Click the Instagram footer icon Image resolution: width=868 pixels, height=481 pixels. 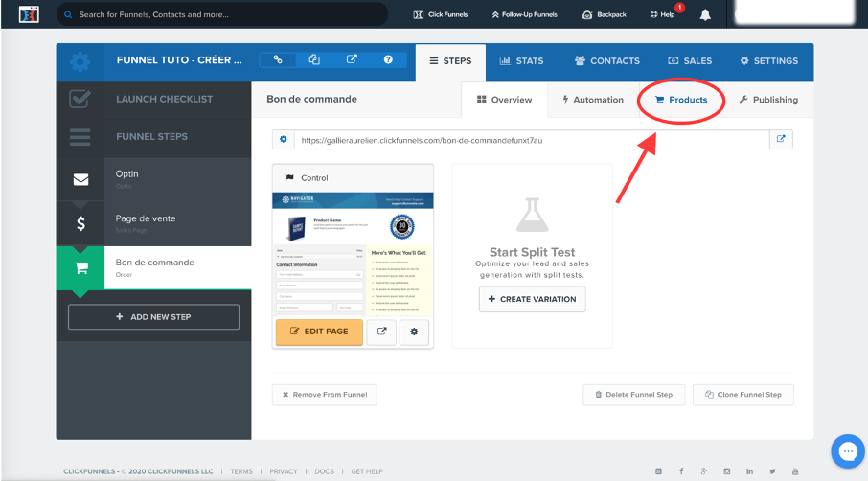point(727,471)
